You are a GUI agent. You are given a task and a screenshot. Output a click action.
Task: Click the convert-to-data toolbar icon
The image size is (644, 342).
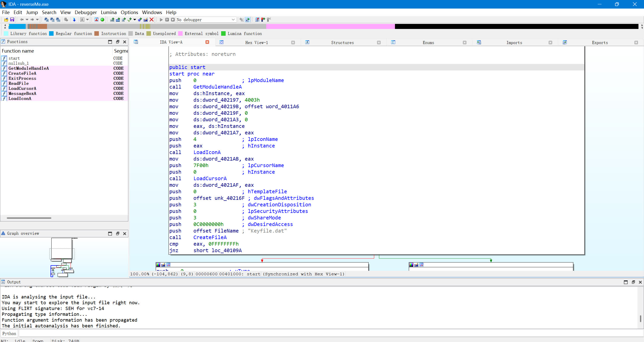coord(118,20)
